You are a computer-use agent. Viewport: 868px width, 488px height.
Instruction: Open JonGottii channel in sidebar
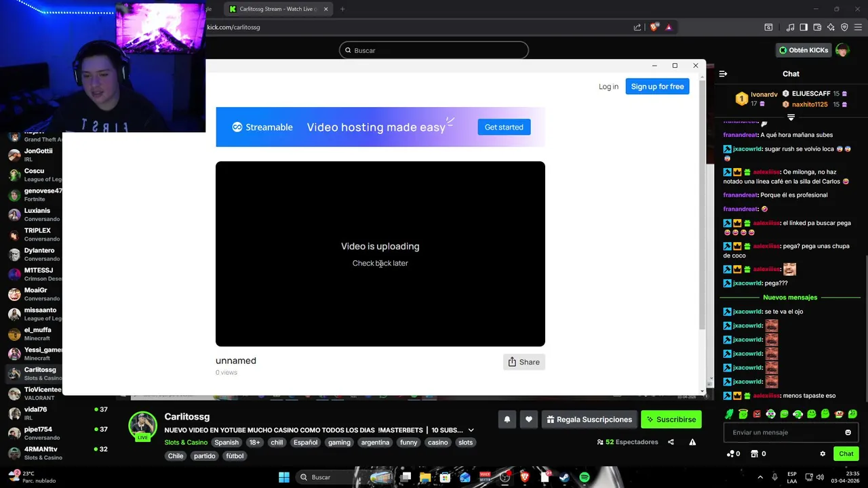(x=34, y=155)
